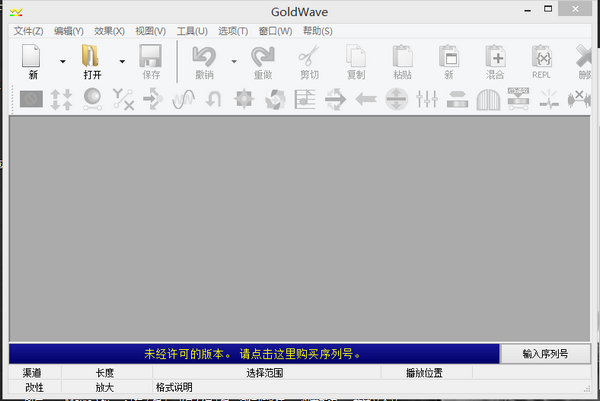The width and height of the screenshot is (600, 401).
Task: Click the Save (保存) floppy icon
Action: [x=150, y=56]
